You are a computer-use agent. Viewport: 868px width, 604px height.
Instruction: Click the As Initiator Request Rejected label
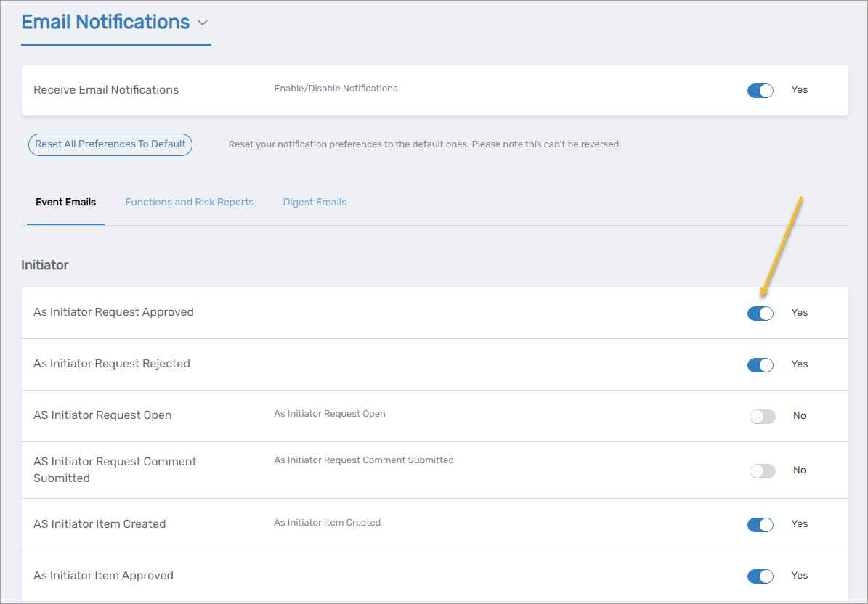[x=112, y=364]
